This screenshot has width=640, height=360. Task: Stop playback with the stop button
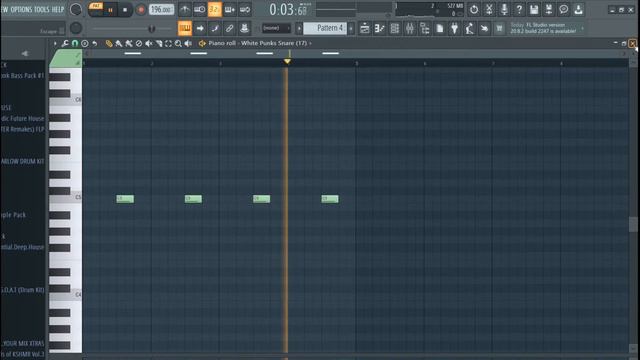click(x=125, y=10)
